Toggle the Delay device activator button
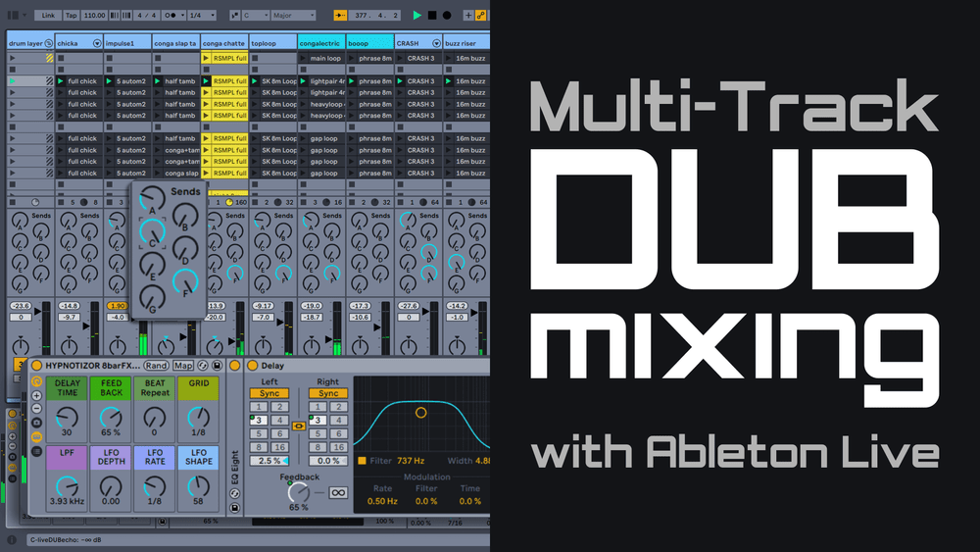Image resolution: width=980 pixels, height=552 pixels. coord(253,366)
